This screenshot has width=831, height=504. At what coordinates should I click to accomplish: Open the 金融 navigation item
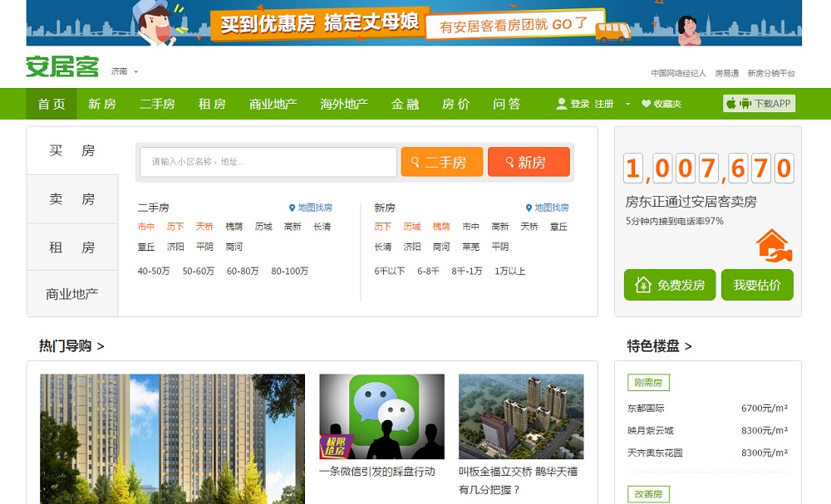click(405, 104)
